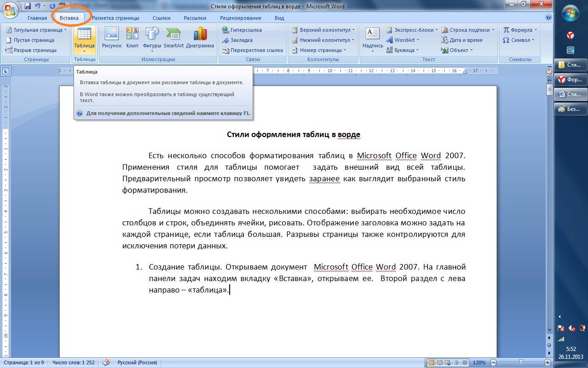Viewport: 588px width, 368px height.
Task: Open the Разметка страницы tab
Action: pyautogui.click(x=115, y=18)
